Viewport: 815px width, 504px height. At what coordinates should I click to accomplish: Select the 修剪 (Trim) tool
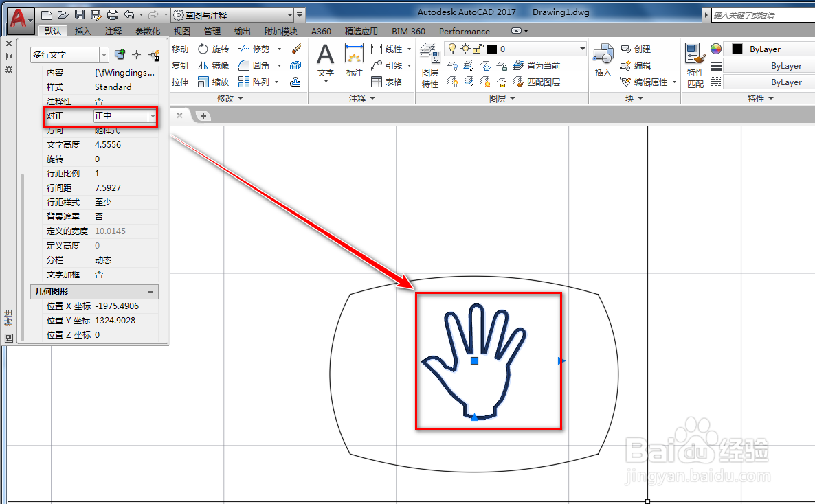(x=254, y=49)
